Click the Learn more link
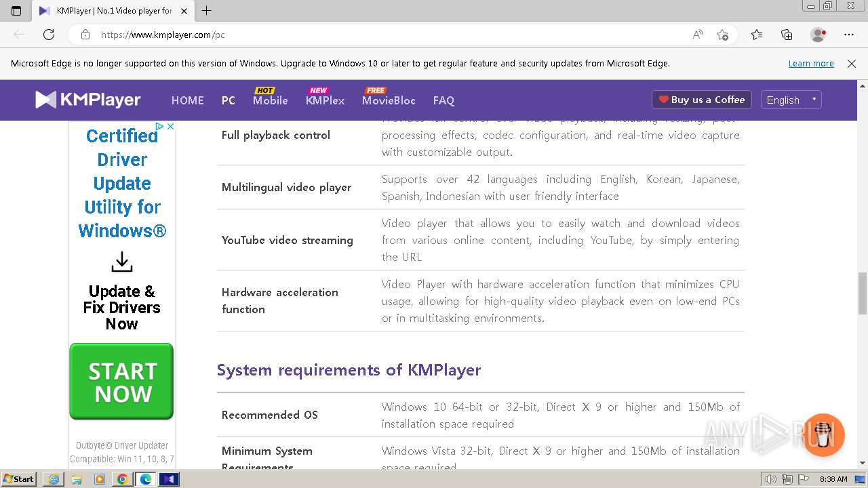The image size is (868, 488). 811,64
